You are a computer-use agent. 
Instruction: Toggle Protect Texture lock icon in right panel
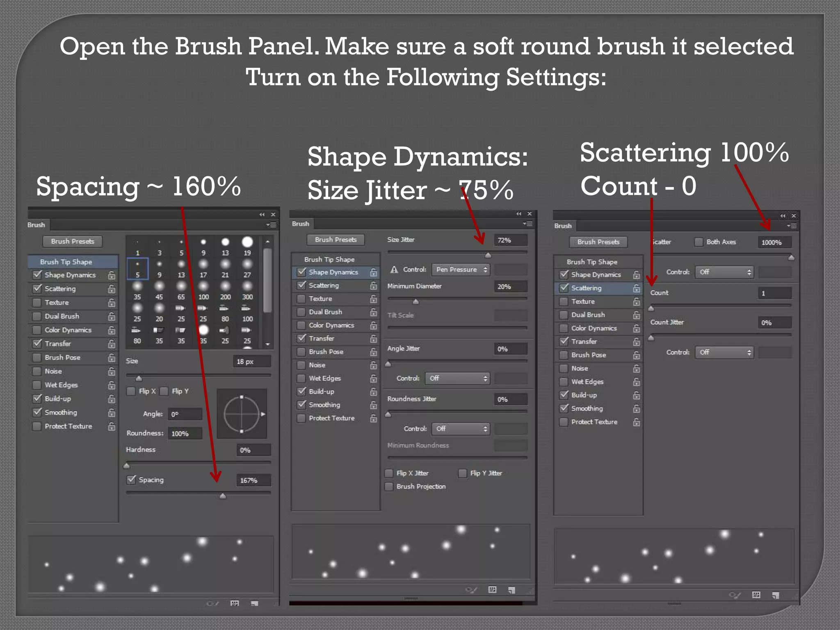tap(637, 422)
